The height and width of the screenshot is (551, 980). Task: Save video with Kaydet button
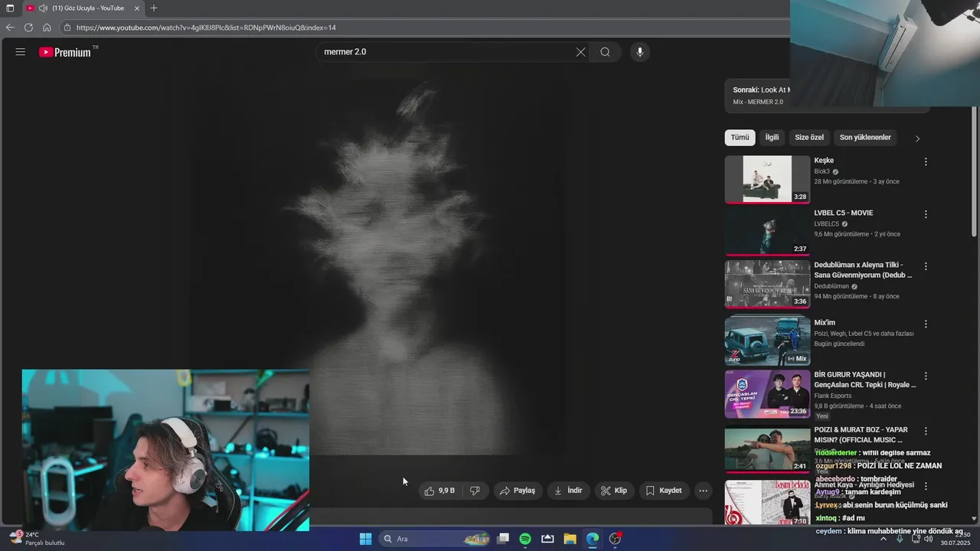[664, 491]
